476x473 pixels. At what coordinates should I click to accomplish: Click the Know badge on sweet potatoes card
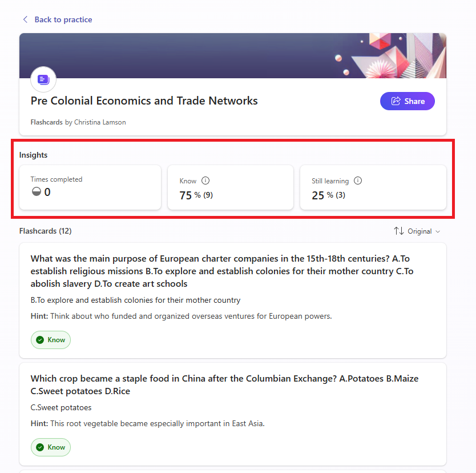51,447
